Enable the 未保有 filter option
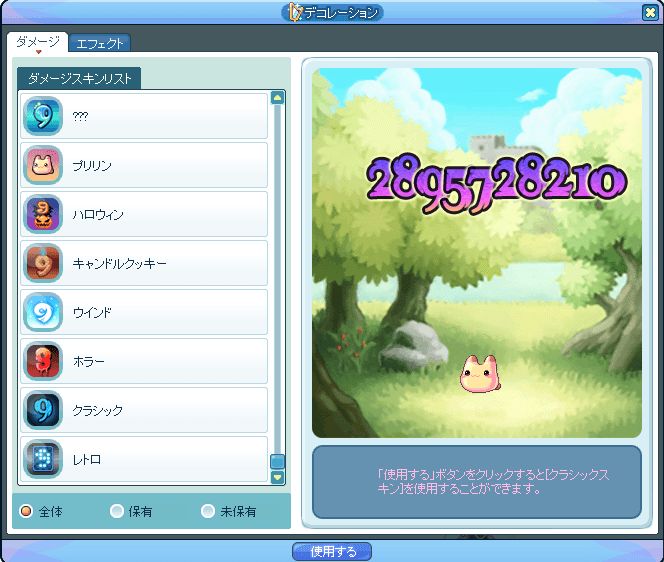The image size is (664, 562). [208, 511]
